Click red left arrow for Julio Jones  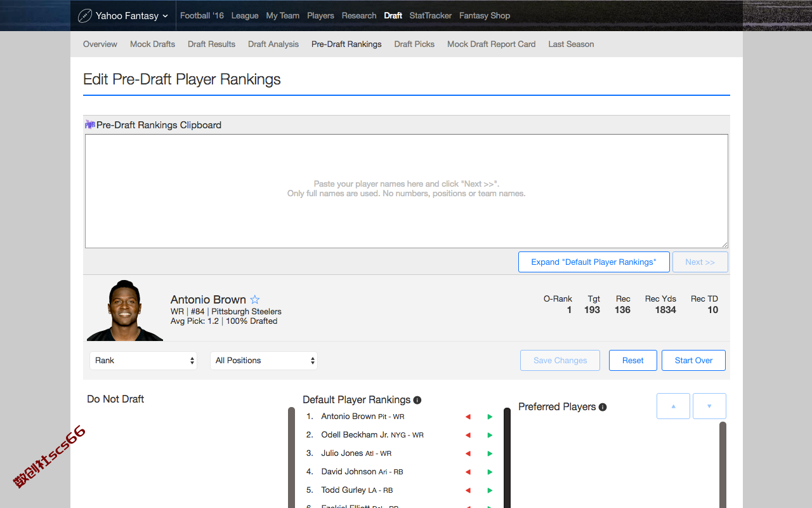[468, 453]
